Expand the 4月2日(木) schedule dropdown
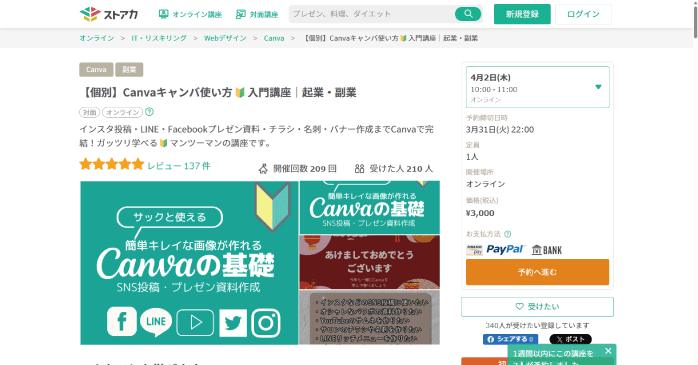 pos(537,87)
